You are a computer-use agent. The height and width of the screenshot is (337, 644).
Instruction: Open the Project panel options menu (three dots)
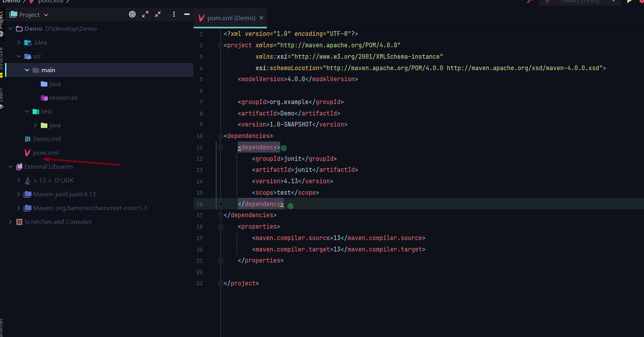tap(174, 14)
